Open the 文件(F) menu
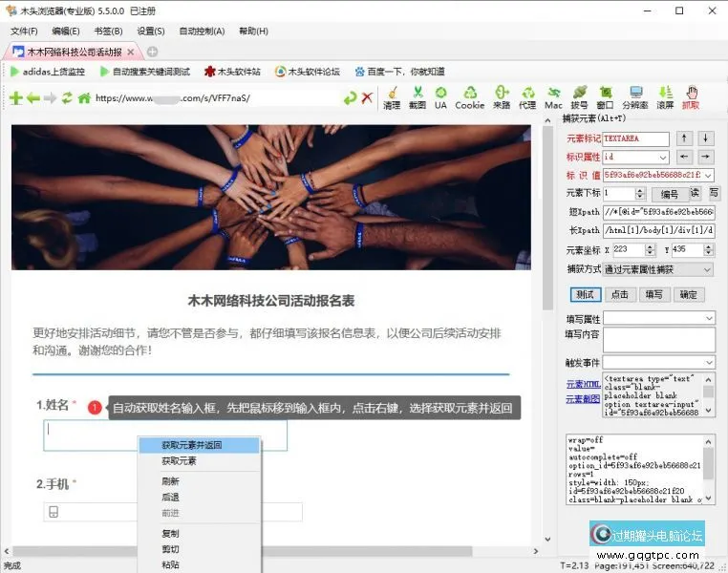Viewport: 728px width, 573px height. pyautogui.click(x=24, y=32)
